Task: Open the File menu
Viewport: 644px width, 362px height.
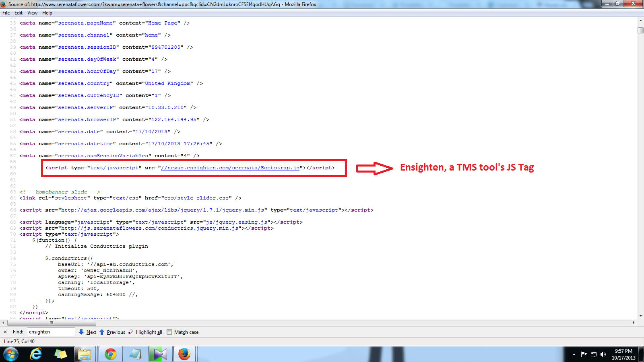Action: tap(6, 12)
